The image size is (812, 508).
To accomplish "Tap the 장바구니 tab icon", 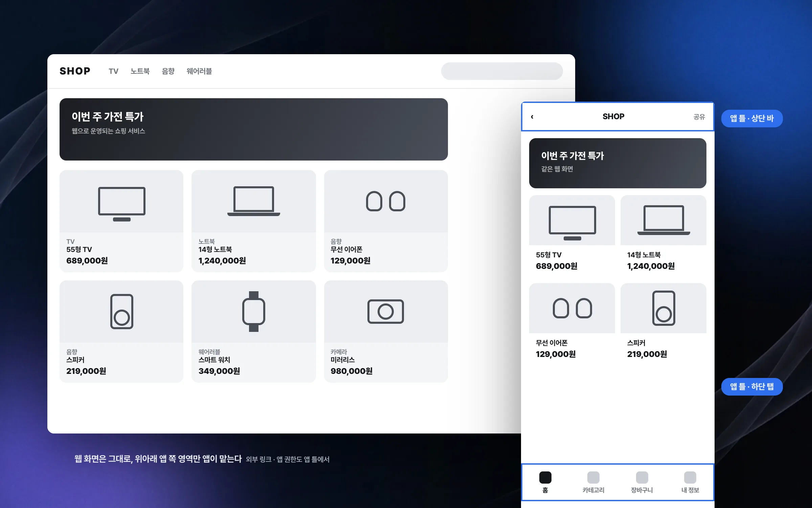I will pyautogui.click(x=642, y=478).
